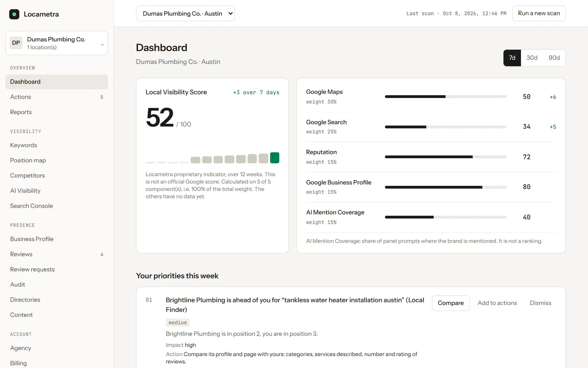Open the Actions page
The width and height of the screenshot is (588, 368).
[x=57, y=97]
